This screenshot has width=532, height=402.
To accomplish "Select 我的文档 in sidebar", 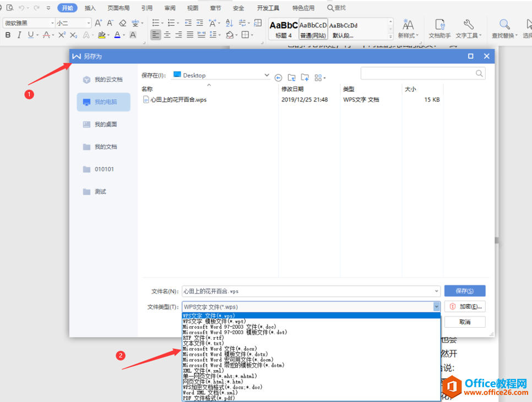I will tap(103, 146).
